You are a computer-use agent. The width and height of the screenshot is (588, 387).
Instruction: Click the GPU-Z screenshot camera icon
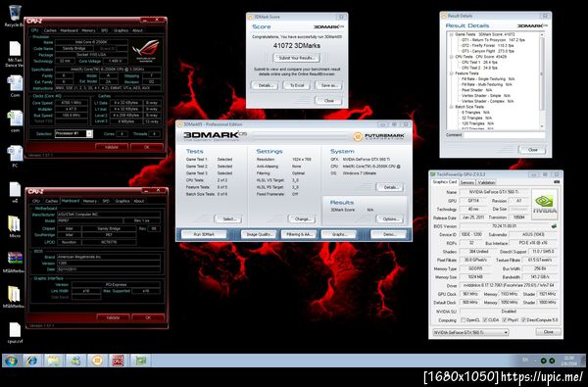coord(557,182)
